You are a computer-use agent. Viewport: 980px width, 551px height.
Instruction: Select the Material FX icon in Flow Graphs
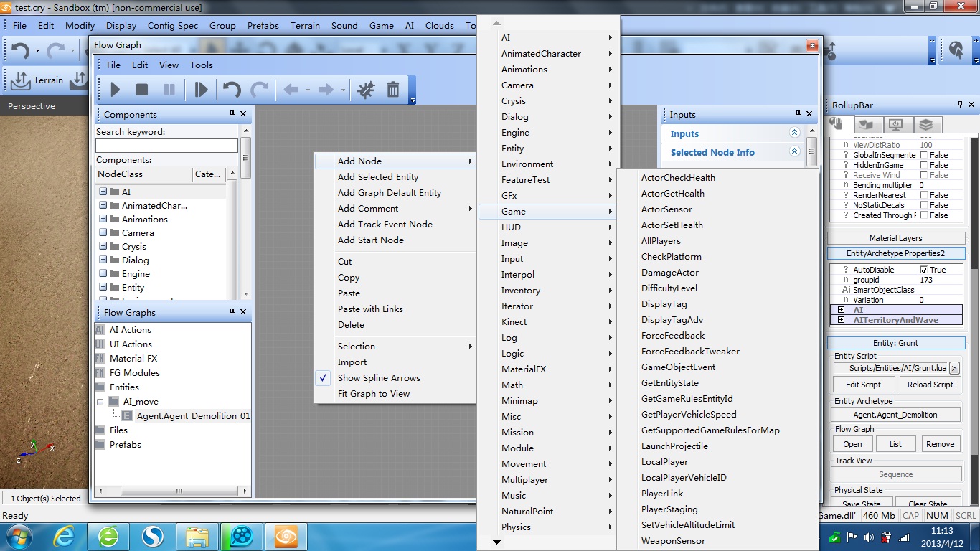click(100, 359)
